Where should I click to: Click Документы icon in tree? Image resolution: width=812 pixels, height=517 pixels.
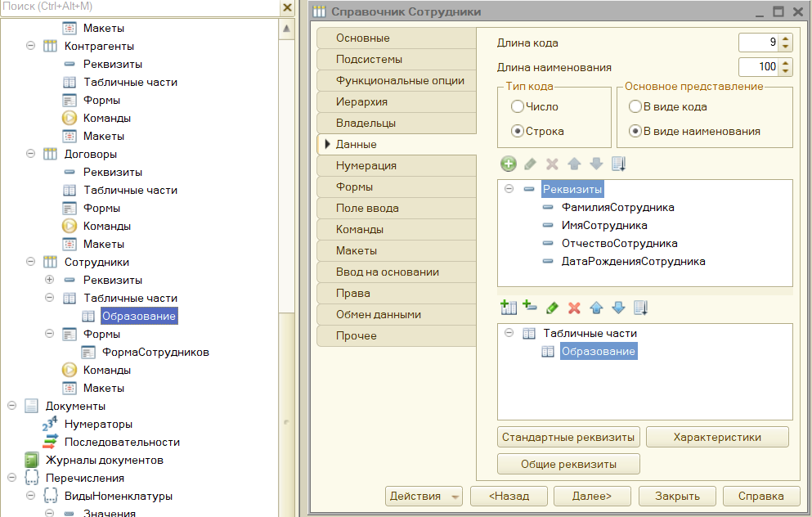tap(31, 406)
